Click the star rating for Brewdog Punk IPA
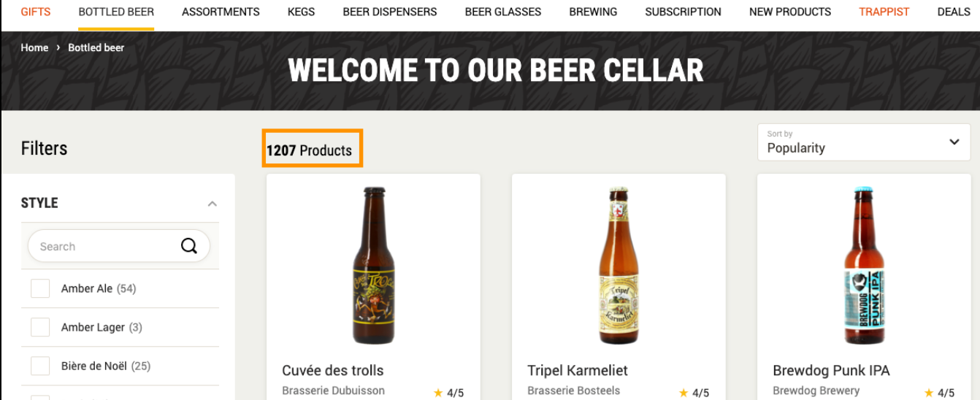The height and width of the screenshot is (400, 980). 929,393
